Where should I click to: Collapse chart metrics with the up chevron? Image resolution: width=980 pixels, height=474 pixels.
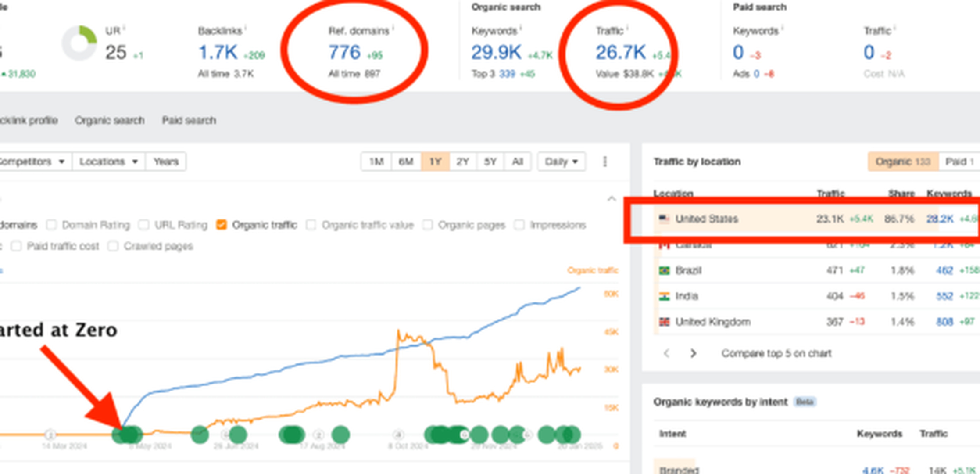click(612, 199)
